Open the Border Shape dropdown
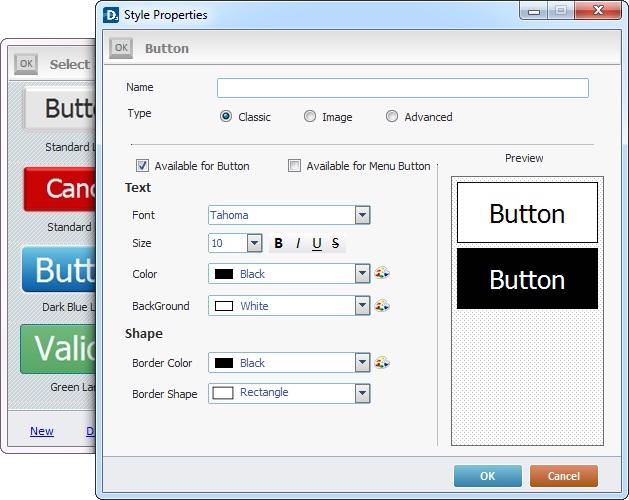The width and height of the screenshot is (629, 500). point(289,393)
